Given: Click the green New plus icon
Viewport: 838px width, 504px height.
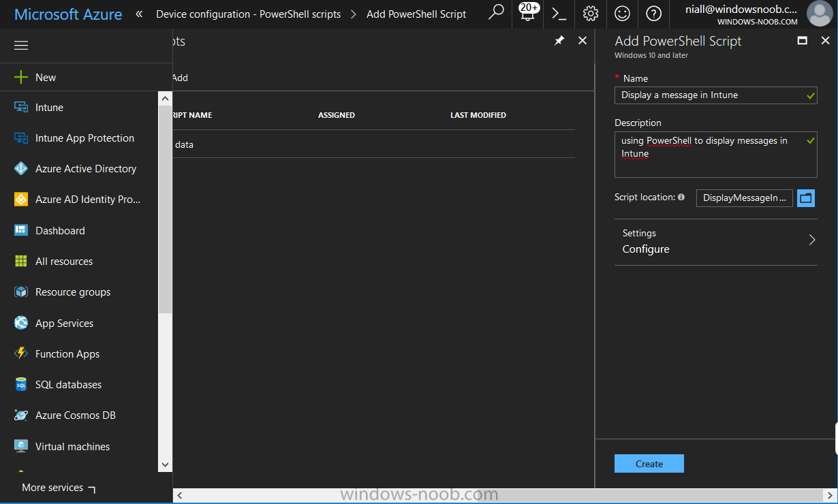Looking at the screenshot, I should pyautogui.click(x=21, y=77).
